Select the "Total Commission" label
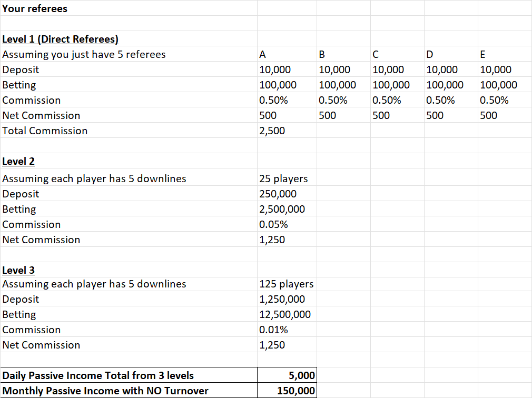Viewport: 532px width, 398px height. pyautogui.click(x=45, y=131)
